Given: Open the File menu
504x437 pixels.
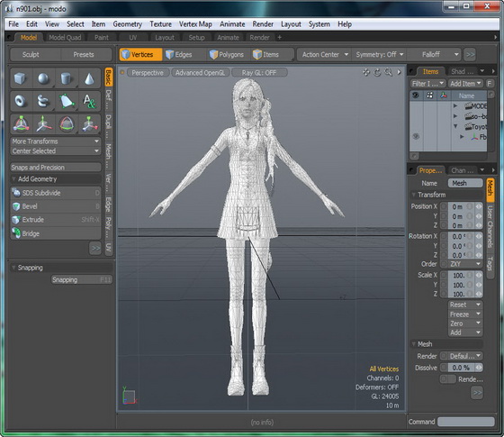Looking at the screenshot, I should pyautogui.click(x=13, y=24).
